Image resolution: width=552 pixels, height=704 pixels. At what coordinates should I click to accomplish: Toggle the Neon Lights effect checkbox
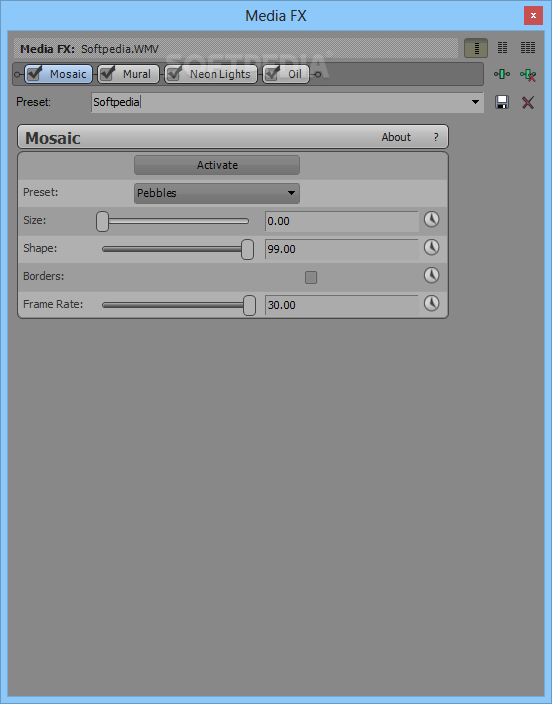point(174,74)
